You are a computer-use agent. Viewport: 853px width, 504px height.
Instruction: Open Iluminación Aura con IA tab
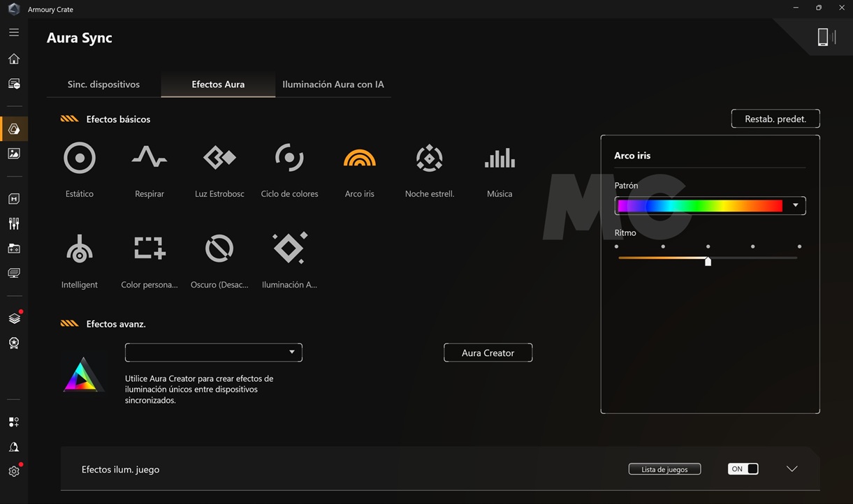click(333, 84)
